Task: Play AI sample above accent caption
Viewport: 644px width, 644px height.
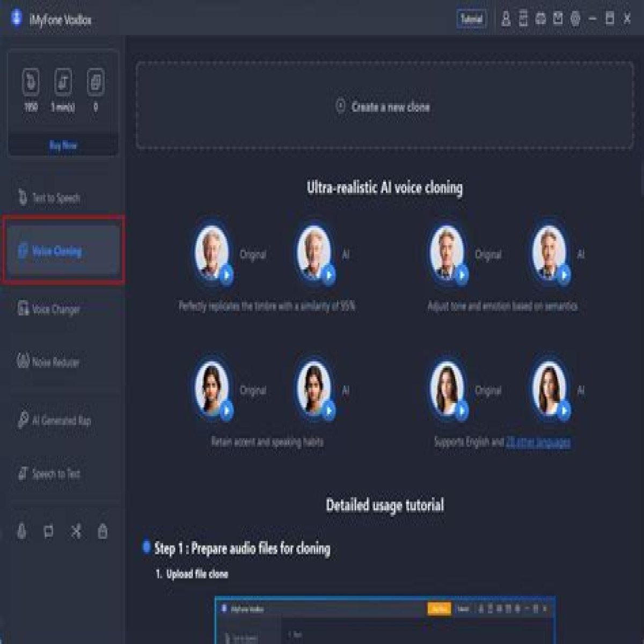Action: pyautogui.click(x=328, y=411)
